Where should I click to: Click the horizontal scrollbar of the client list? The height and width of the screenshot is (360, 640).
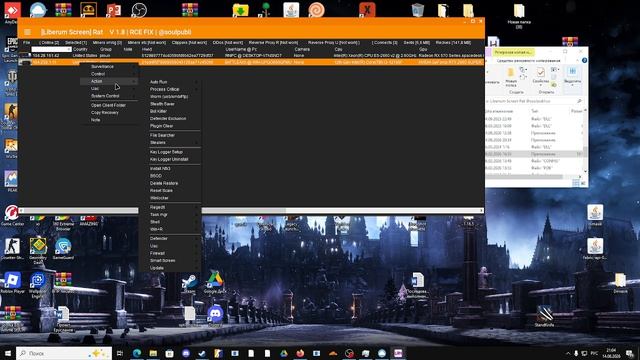(x=251, y=211)
